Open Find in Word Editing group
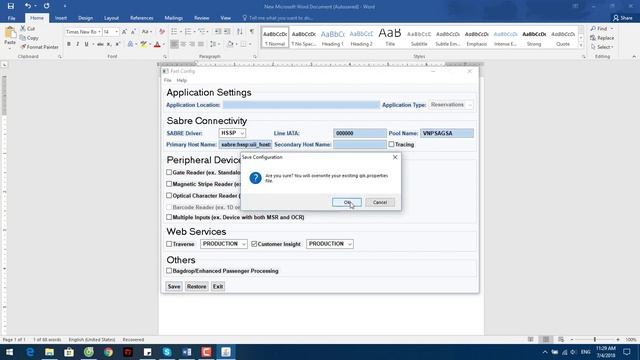Image resolution: width=640 pixels, height=360 pixels. 602,29
